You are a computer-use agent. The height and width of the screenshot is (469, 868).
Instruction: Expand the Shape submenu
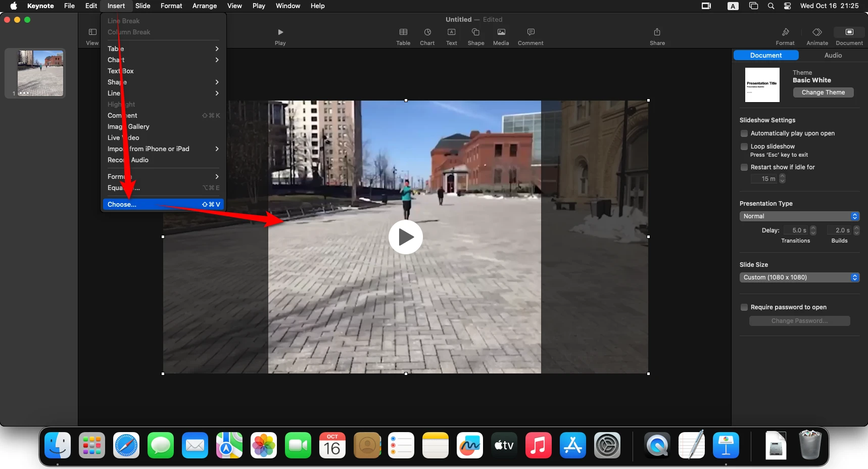(163, 82)
